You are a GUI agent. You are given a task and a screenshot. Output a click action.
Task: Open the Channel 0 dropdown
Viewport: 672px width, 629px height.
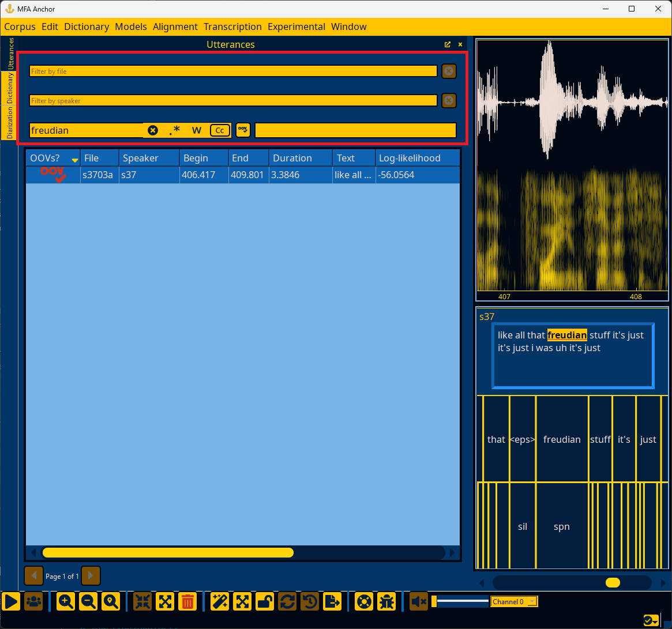click(514, 601)
